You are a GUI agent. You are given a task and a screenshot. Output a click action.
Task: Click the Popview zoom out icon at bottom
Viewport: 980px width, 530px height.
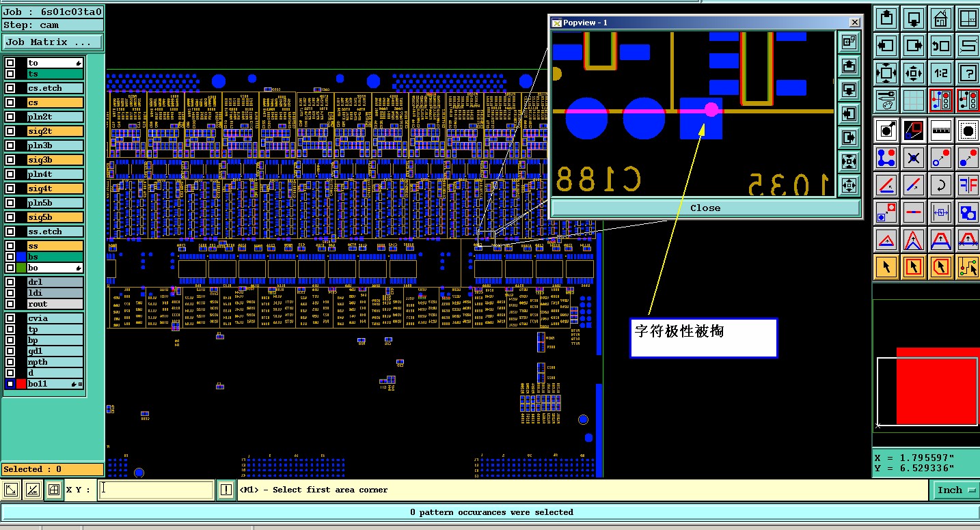849,185
